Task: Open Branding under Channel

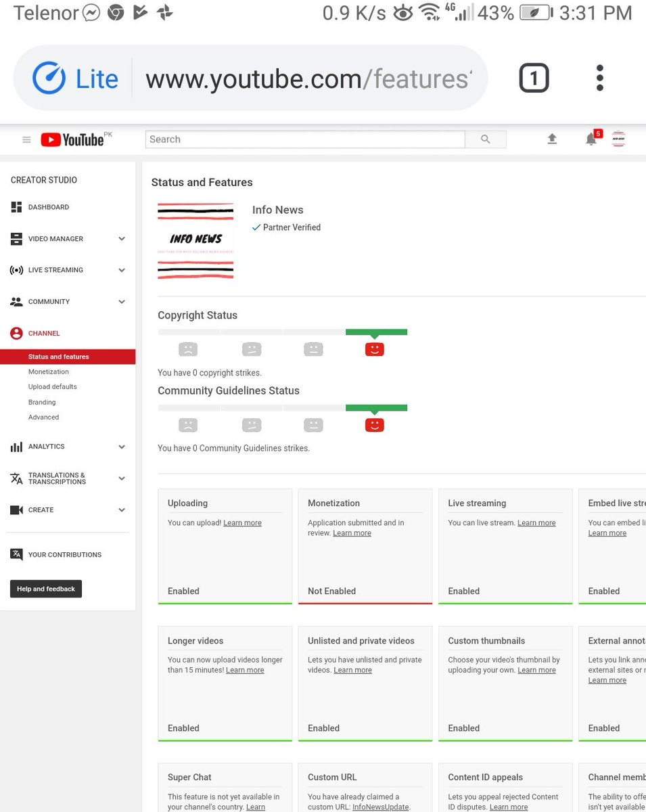Action: tap(42, 402)
